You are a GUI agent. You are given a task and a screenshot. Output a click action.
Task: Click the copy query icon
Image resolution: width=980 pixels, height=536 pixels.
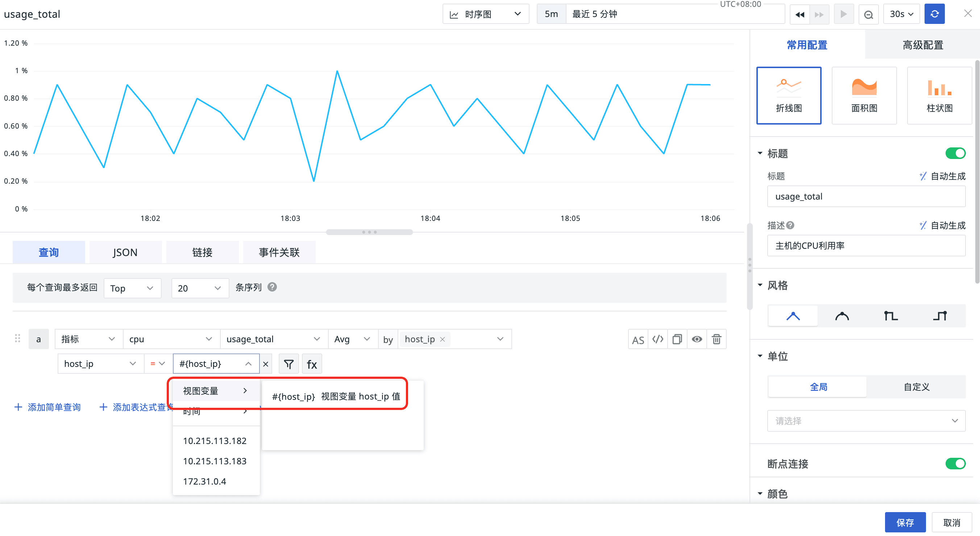pyautogui.click(x=677, y=339)
